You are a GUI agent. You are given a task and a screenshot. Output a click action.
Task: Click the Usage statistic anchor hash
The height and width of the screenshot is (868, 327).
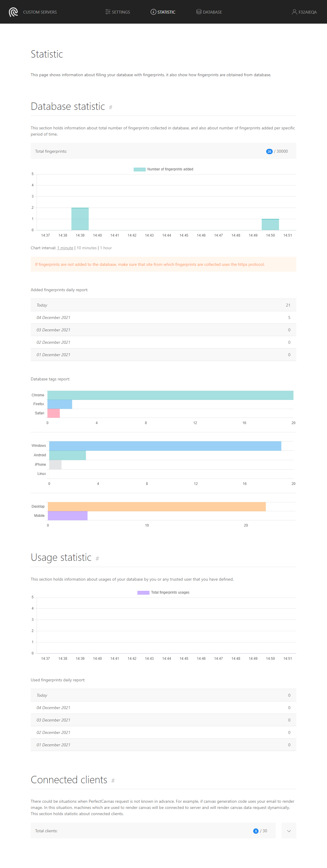tap(97, 559)
